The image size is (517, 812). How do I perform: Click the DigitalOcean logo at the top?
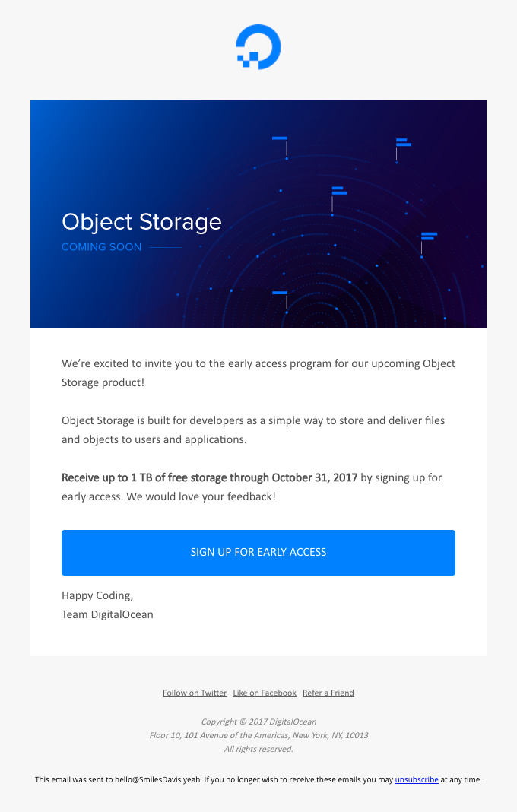pyautogui.click(x=258, y=46)
